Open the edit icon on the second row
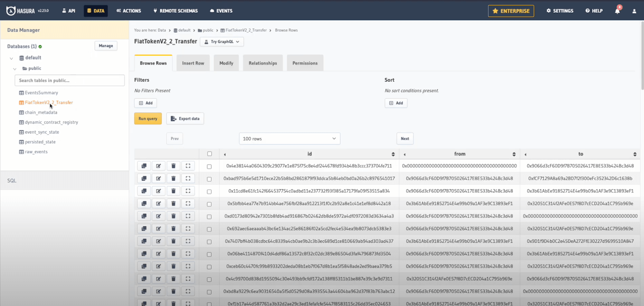Image resolution: width=644 pixels, height=306 pixels. (158, 178)
